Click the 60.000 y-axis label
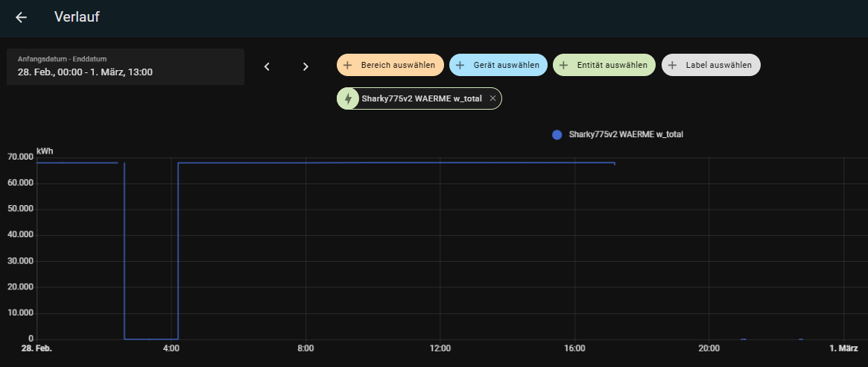The width and height of the screenshot is (868, 367). tap(20, 183)
